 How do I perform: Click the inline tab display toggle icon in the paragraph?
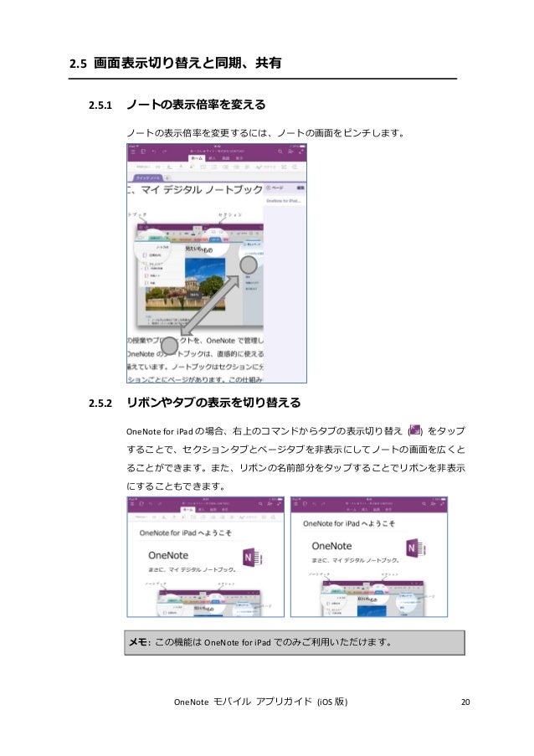(414, 430)
